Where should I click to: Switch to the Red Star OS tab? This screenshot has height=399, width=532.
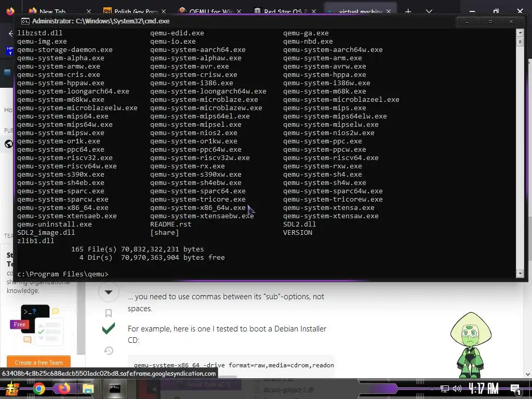pos(285,11)
